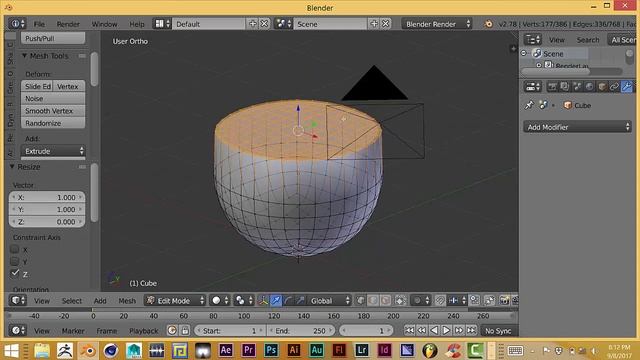640x360 pixels.
Task: Toggle proportional editing button
Action: (420, 301)
